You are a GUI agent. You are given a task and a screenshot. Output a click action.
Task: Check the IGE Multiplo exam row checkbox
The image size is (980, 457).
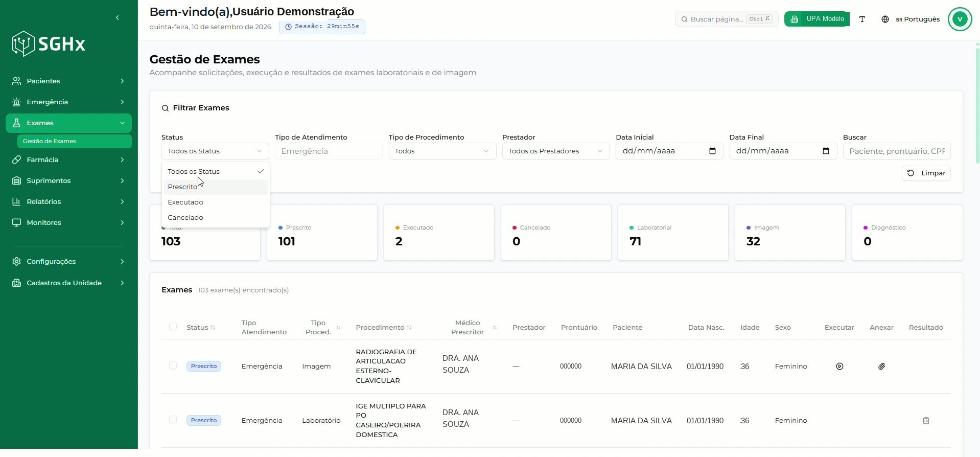[173, 420]
